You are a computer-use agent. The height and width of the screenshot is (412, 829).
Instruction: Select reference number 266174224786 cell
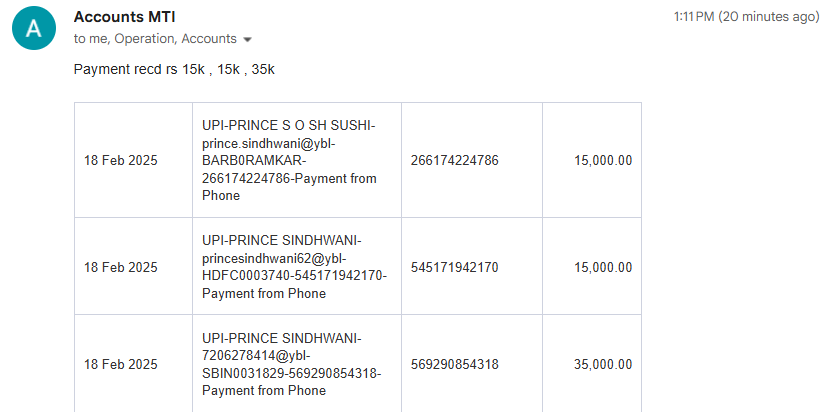tap(472, 160)
